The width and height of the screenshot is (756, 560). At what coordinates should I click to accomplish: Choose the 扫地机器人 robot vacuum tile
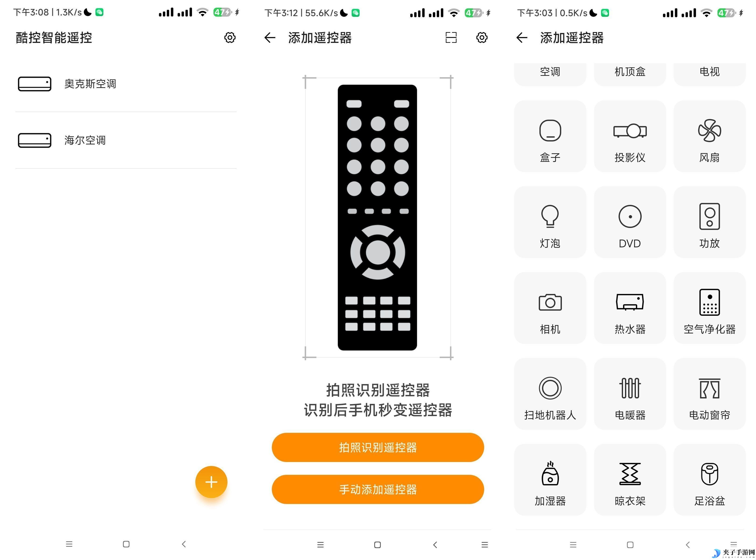[x=550, y=394]
